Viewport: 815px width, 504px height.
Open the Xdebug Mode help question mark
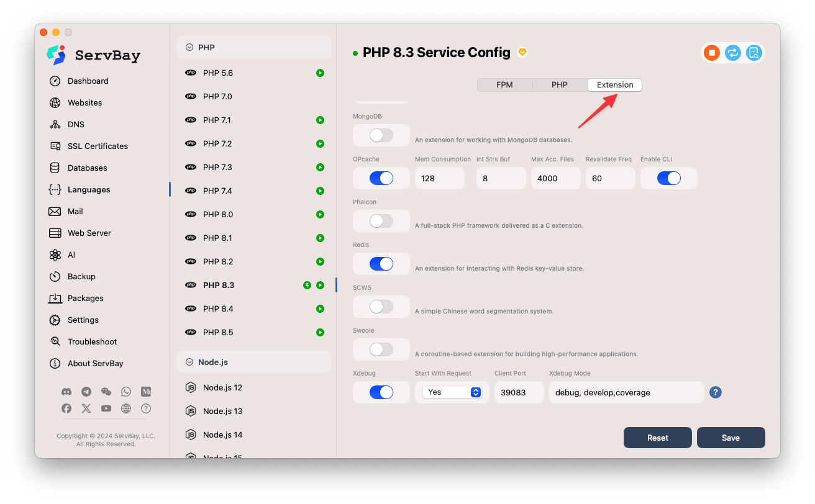[715, 392]
